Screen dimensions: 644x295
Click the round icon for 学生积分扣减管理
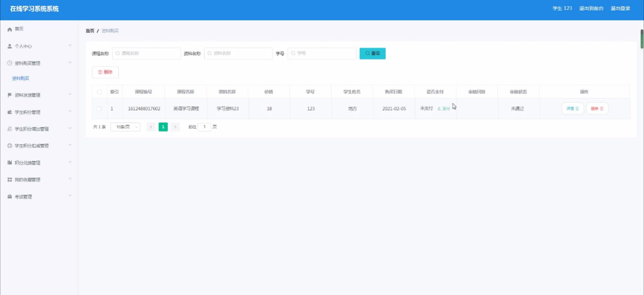9,146
